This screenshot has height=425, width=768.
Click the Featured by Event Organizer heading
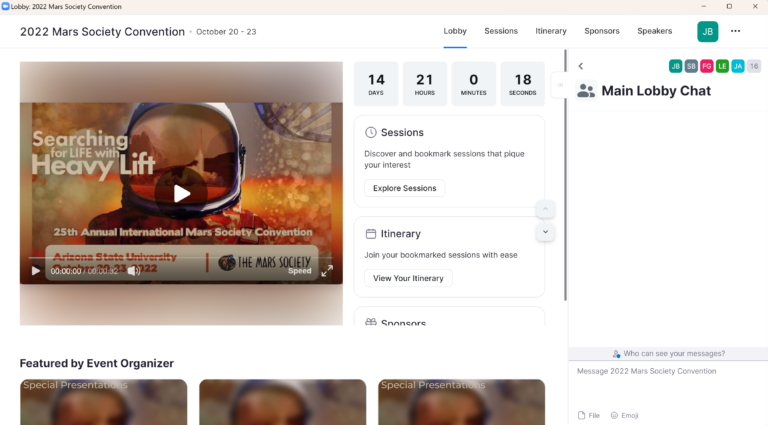[96, 363]
